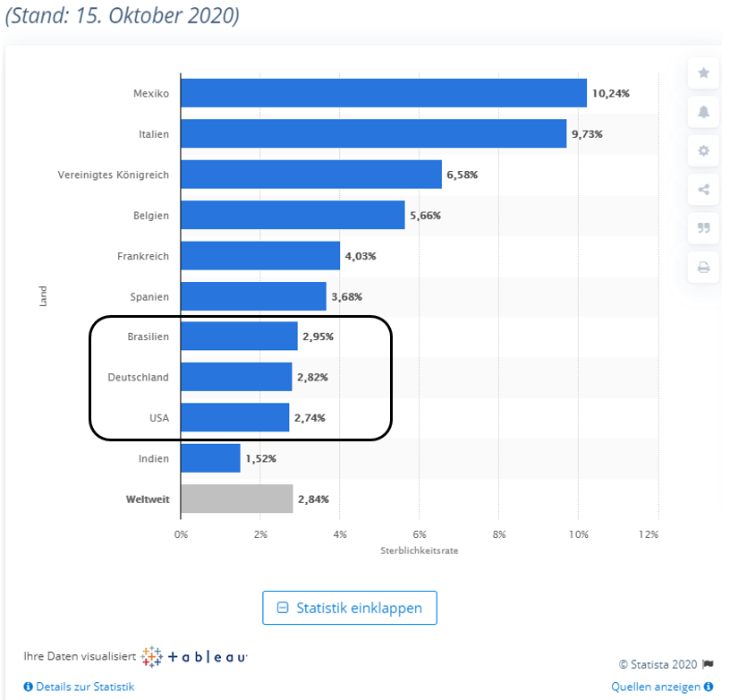Click the gray Weltweit bar
The image size is (730, 700).
[x=236, y=499]
